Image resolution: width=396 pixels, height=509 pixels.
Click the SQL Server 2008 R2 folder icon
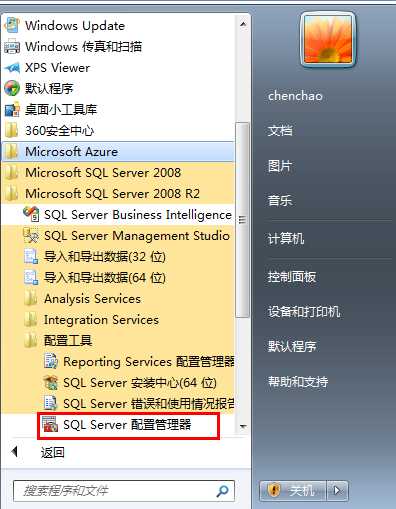pos(12,194)
